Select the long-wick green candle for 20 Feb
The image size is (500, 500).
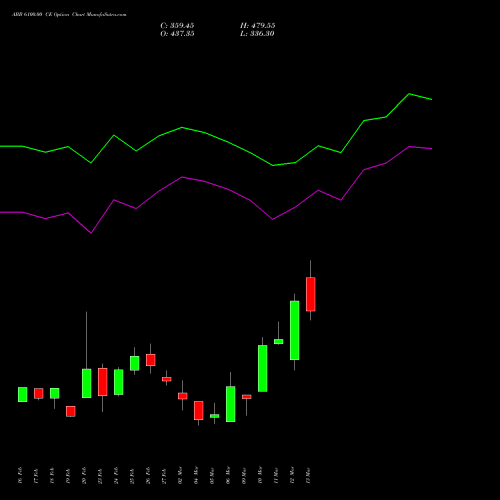pyautogui.click(x=87, y=383)
